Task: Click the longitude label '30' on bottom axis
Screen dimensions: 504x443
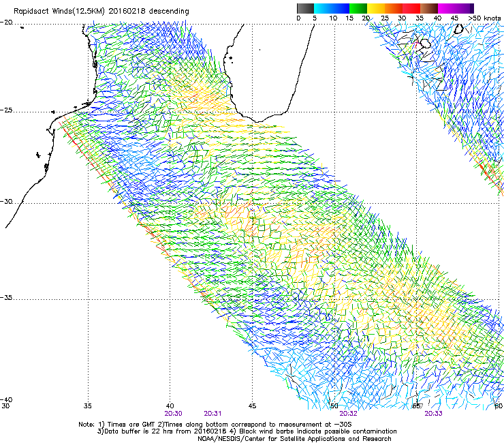Action: coord(5,406)
